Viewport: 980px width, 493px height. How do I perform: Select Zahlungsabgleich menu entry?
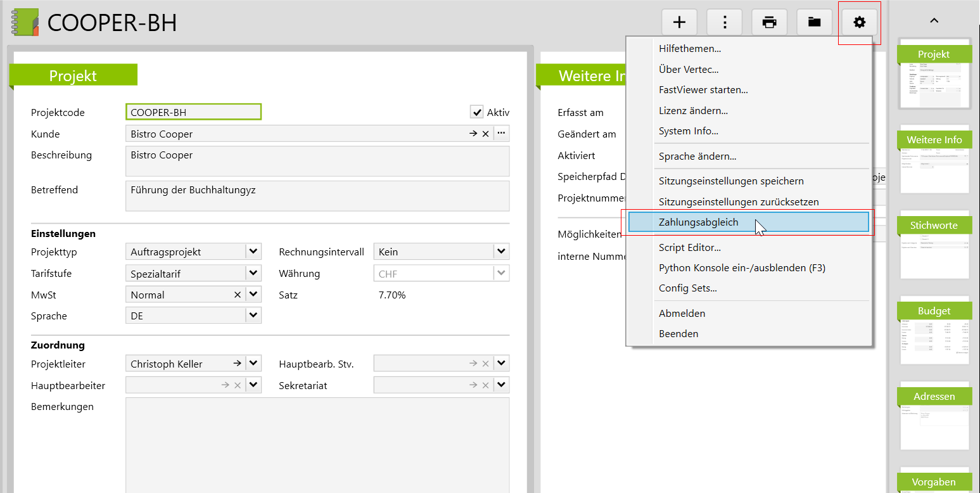698,222
